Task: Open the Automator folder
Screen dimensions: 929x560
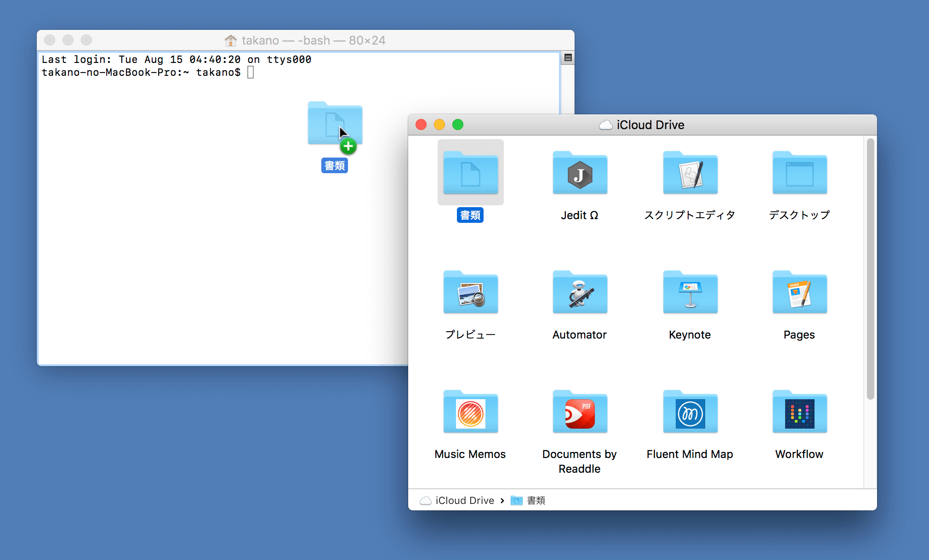Action: point(580,292)
